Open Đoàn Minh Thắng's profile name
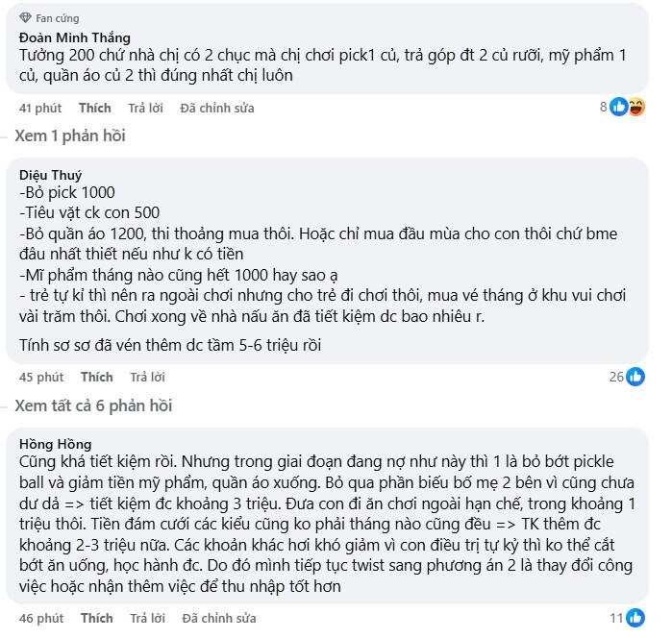The height and width of the screenshot is (638, 672). coord(75,37)
